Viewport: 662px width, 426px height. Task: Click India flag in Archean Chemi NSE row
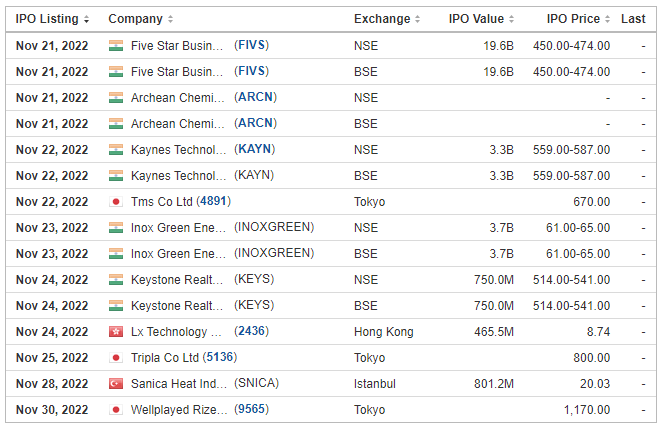click(x=116, y=98)
